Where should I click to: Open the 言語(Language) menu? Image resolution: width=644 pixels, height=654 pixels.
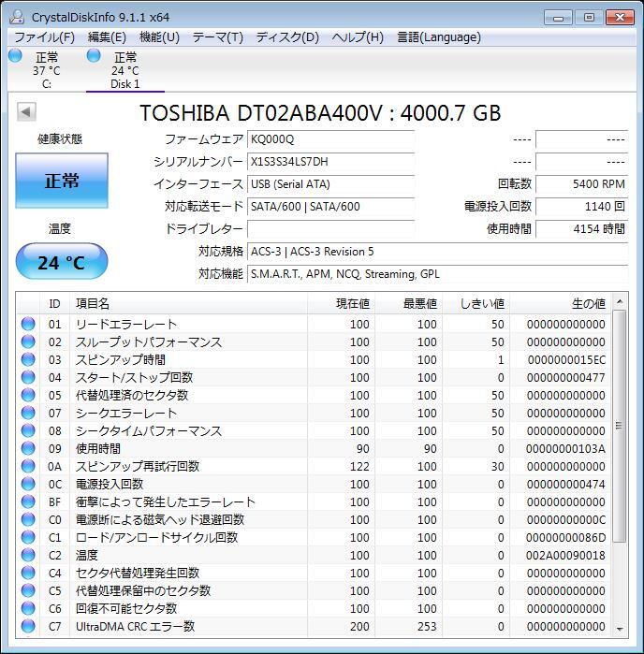click(439, 37)
